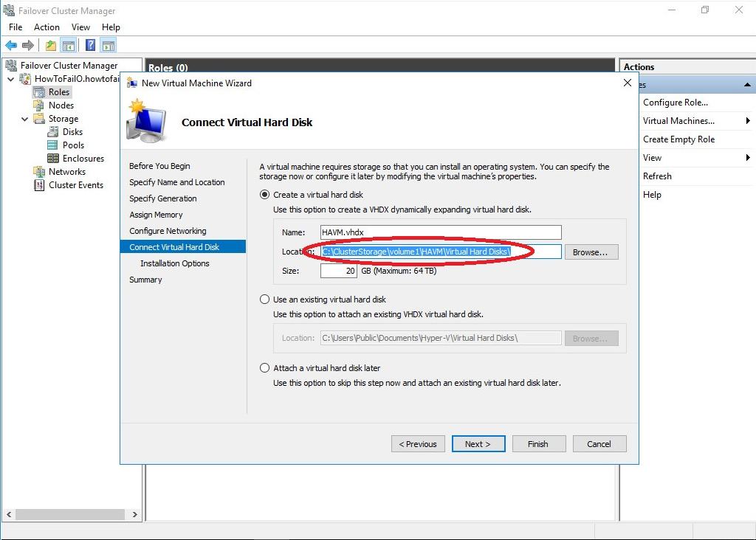The width and height of the screenshot is (756, 540).
Task: Go to Installation Options wizard step
Action: click(x=174, y=263)
